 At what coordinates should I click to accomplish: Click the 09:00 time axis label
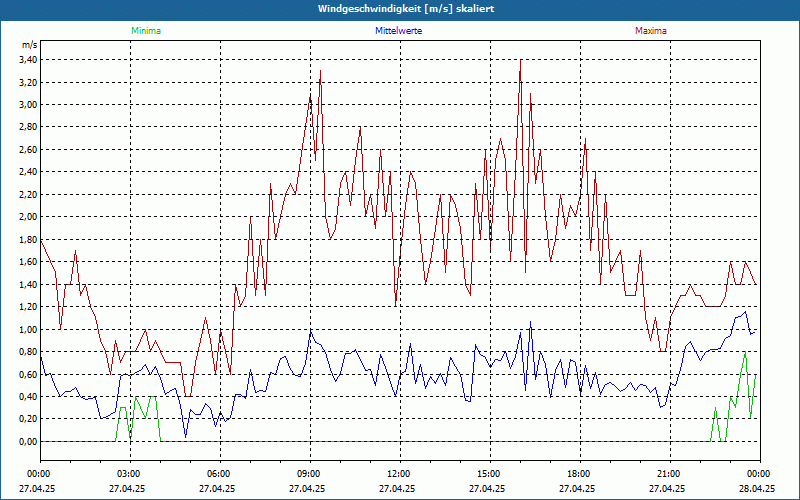tap(310, 474)
